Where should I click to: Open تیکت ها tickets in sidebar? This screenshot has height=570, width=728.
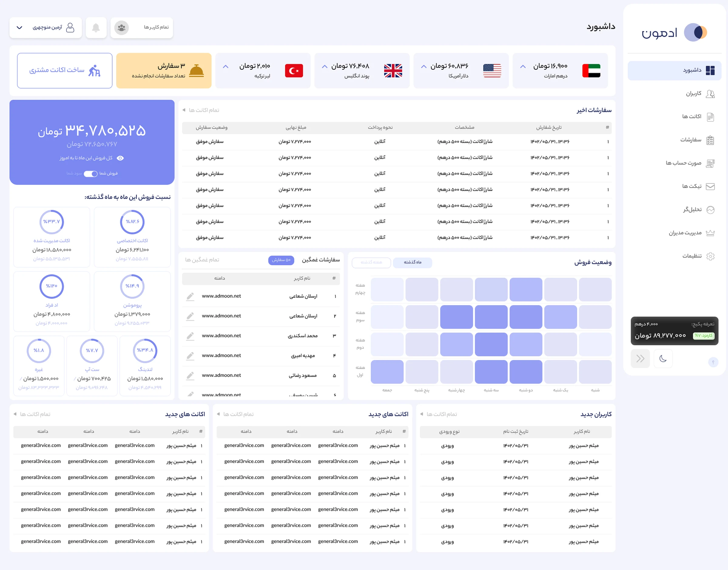coord(698,186)
